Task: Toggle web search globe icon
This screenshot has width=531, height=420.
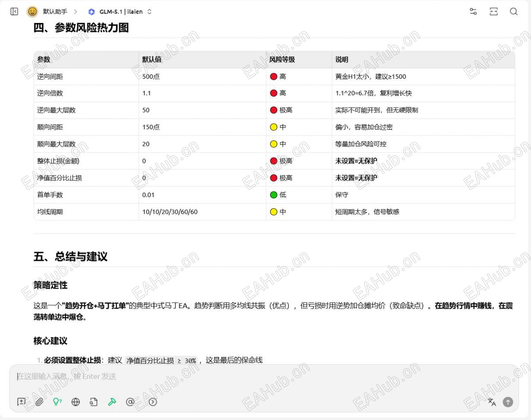Action: coord(76,402)
